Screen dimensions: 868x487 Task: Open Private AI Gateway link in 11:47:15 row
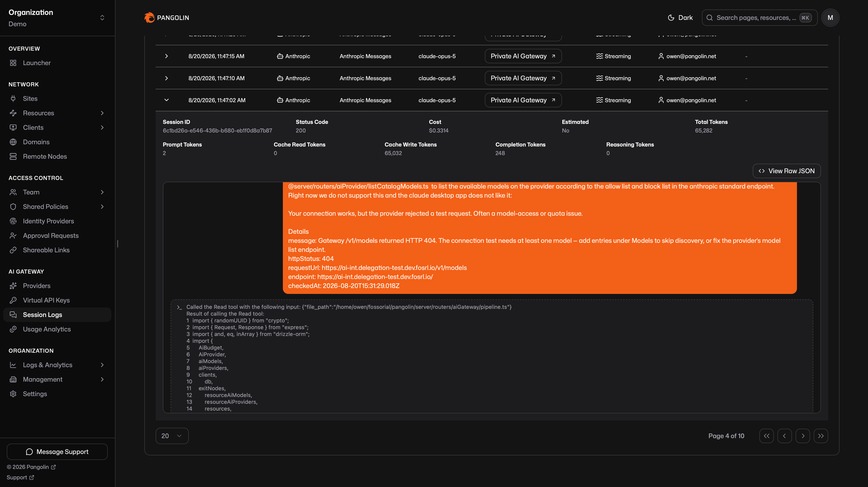(523, 56)
